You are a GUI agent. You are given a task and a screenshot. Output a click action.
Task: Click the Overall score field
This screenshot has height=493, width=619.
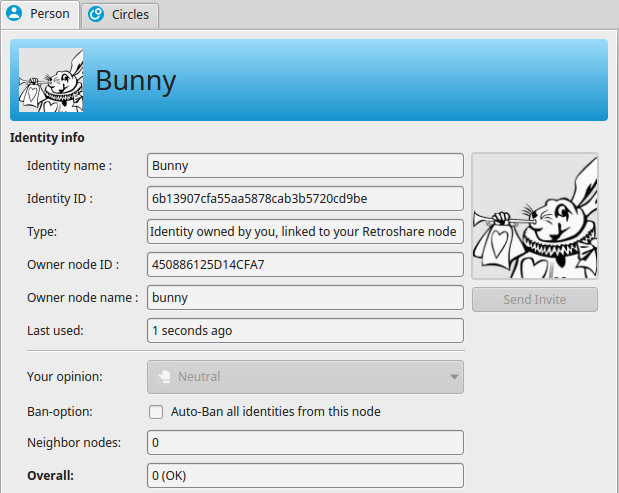(x=305, y=476)
